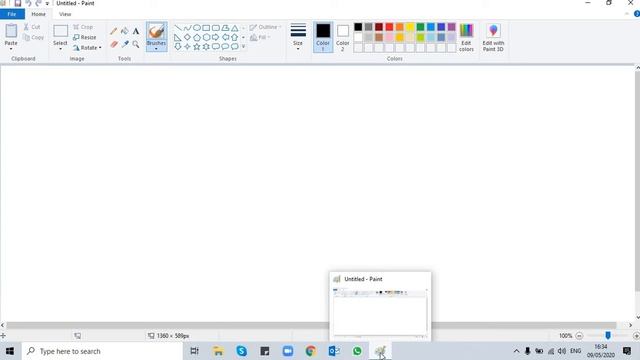The image size is (640, 360).
Task: Click the Undo icon in title bar
Action: 28,3
